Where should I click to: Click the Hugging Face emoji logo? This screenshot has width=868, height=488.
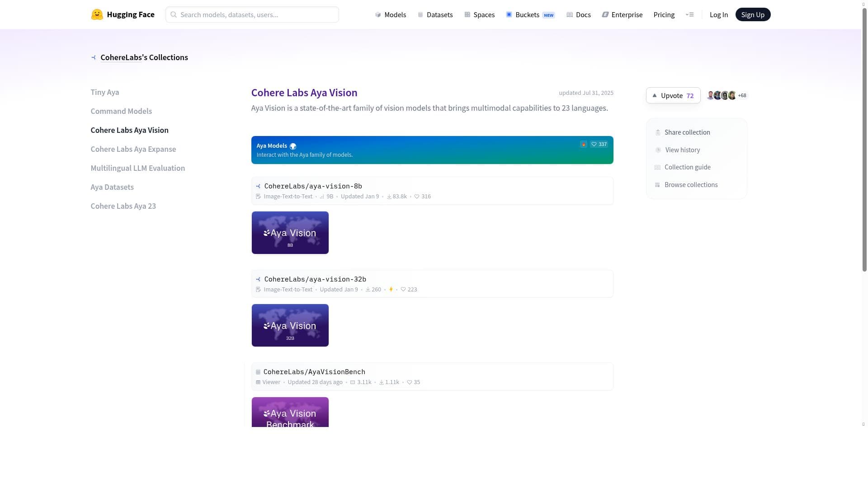[97, 14]
